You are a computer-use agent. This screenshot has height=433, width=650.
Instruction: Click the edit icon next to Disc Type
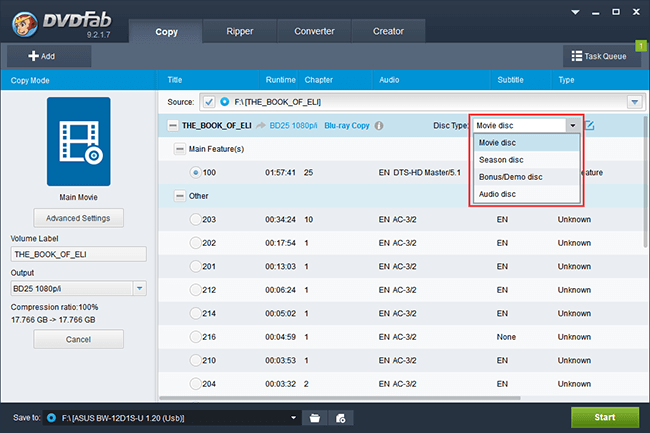pos(589,125)
